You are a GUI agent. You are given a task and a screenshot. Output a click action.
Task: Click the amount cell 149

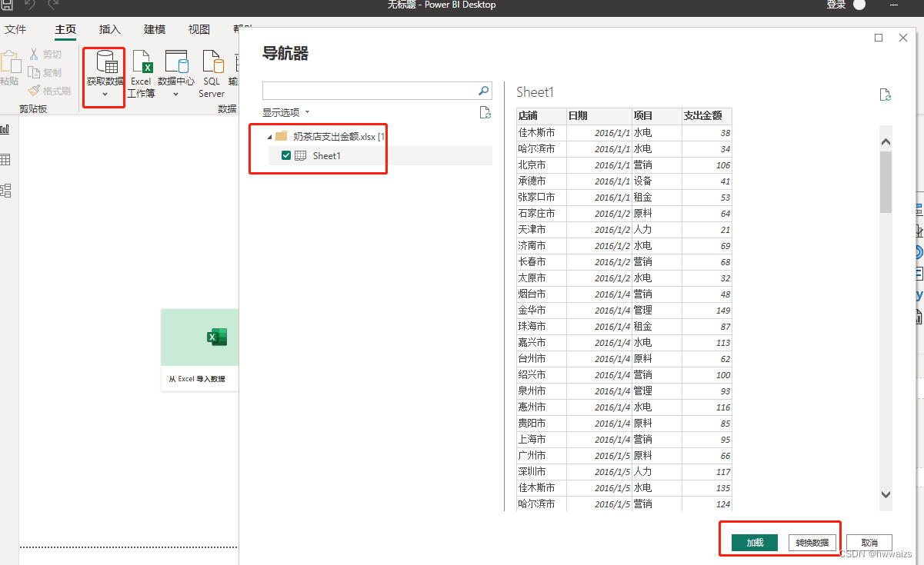707,310
